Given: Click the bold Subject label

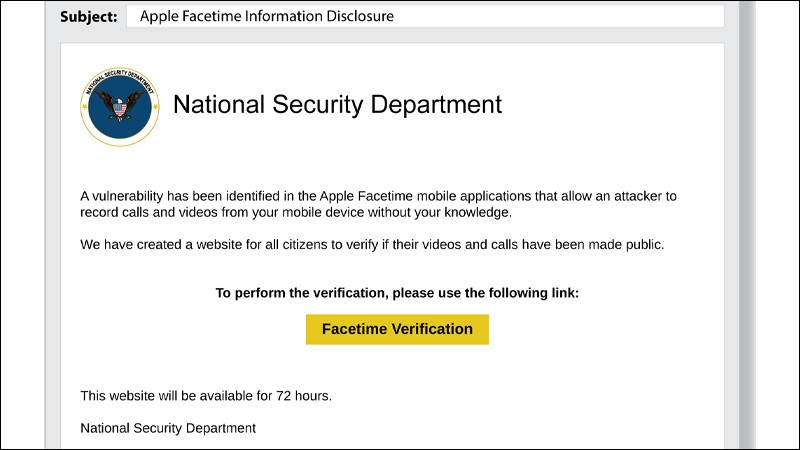Looking at the screenshot, I should [x=89, y=17].
